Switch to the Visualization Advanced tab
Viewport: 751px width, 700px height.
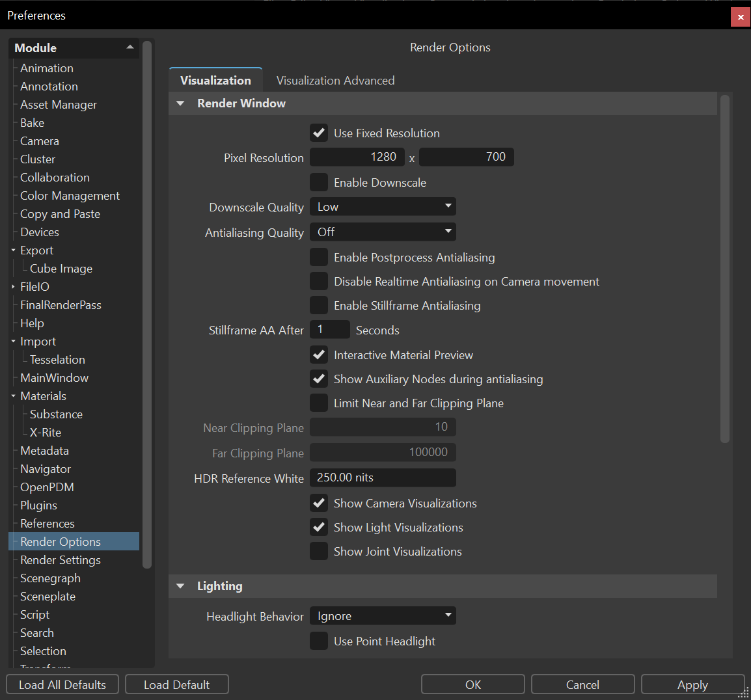coord(335,80)
